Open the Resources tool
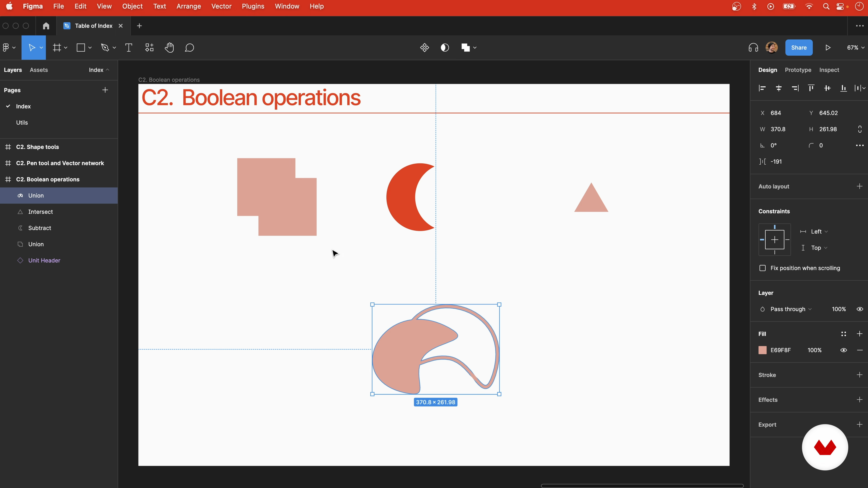This screenshot has width=868, height=488. click(149, 47)
